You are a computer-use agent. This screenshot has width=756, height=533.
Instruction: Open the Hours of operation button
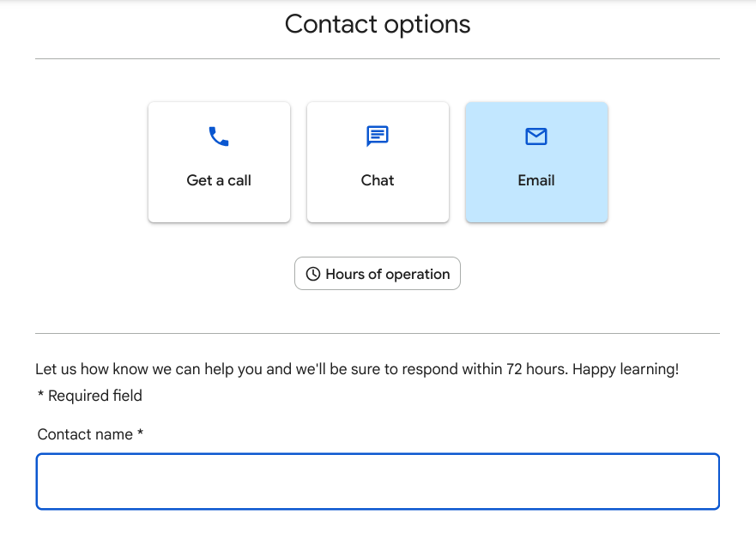coord(378,274)
